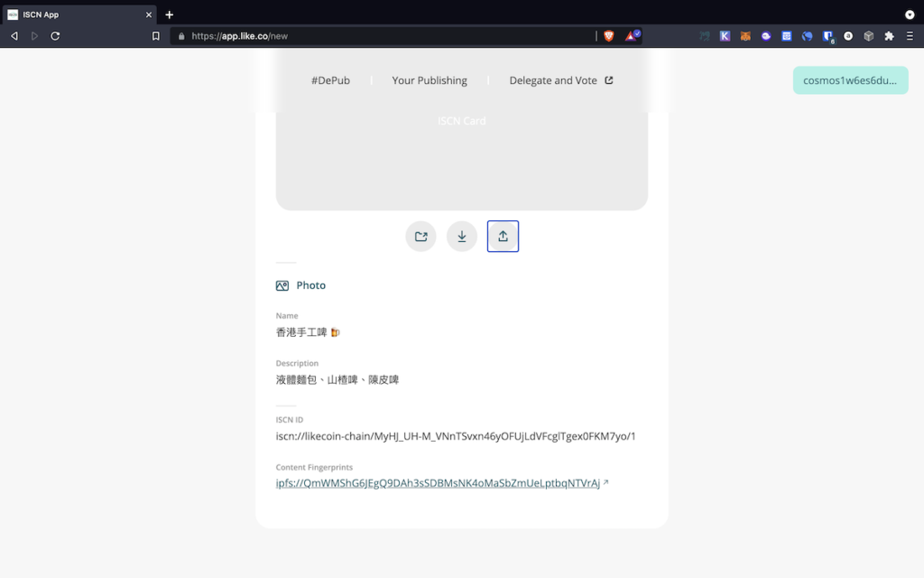The width and height of the screenshot is (924, 578).
Task: Click the browser extensions puzzle icon
Action: [x=889, y=36]
